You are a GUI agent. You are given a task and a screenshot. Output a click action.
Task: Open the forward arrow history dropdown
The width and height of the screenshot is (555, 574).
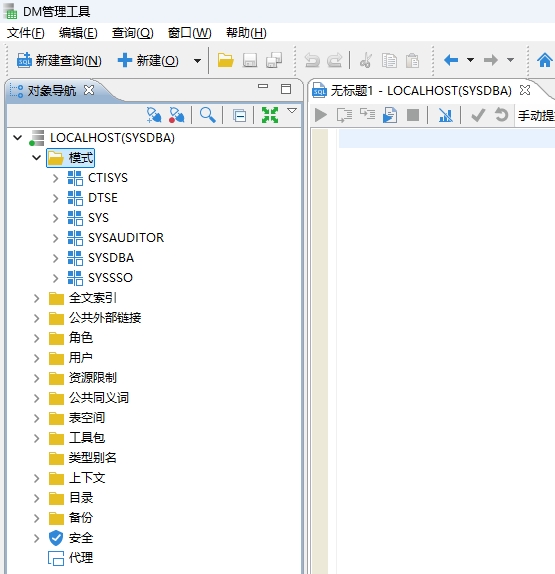coord(510,60)
